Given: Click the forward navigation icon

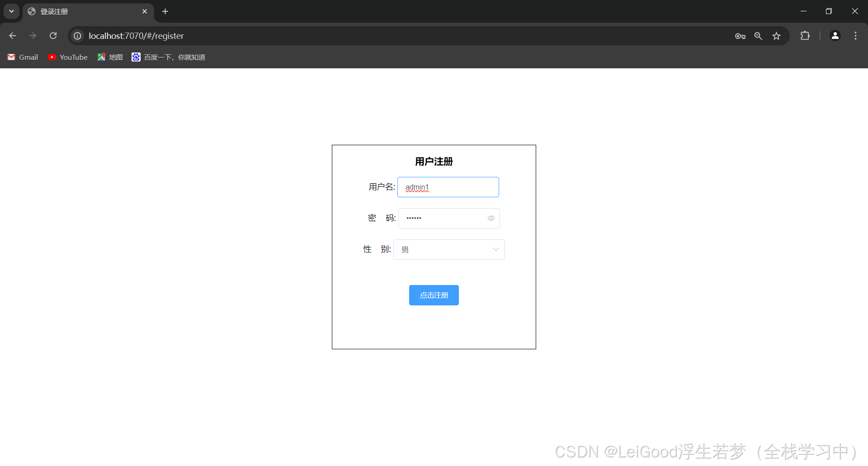Looking at the screenshot, I should [32, 35].
